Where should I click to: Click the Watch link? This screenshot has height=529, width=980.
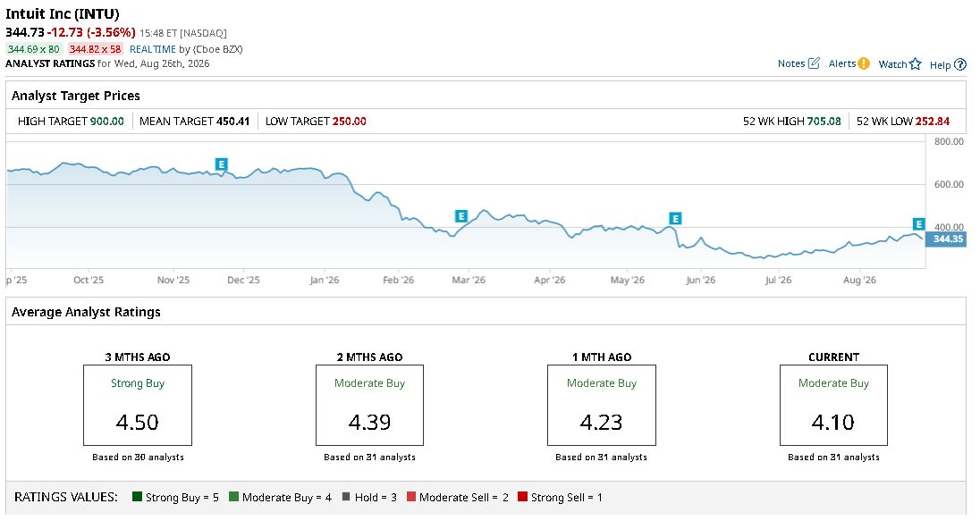pyautogui.click(x=892, y=63)
